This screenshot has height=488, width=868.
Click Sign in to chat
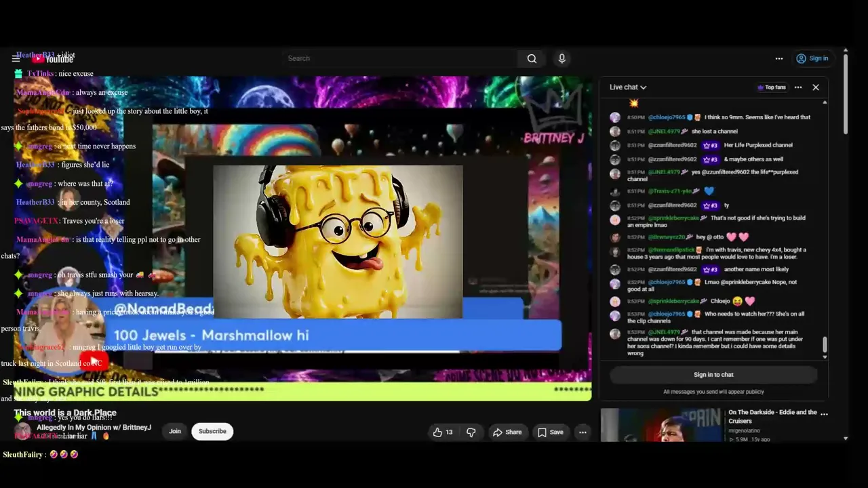[713, 375]
